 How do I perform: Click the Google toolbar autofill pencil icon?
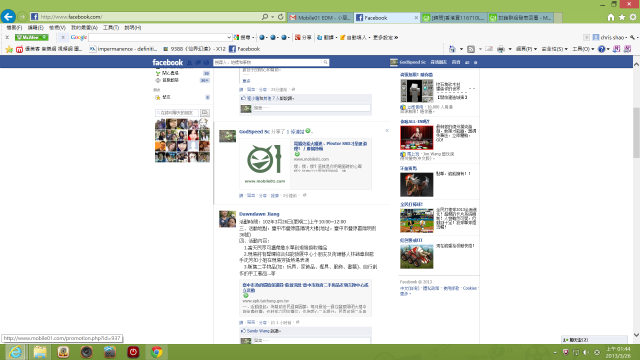coord(342,38)
